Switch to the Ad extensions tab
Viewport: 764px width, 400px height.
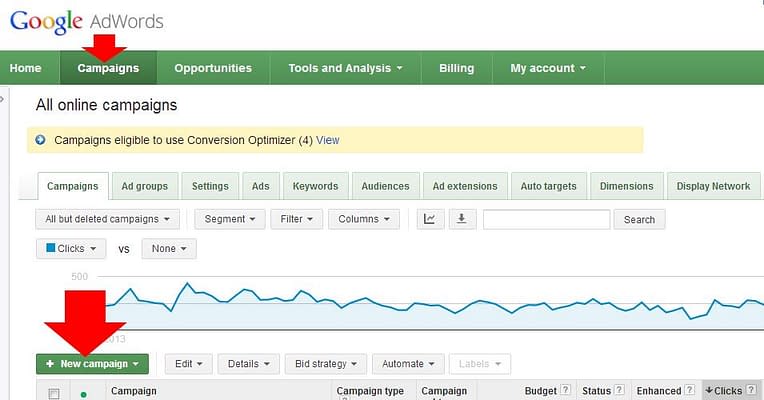tap(465, 186)
